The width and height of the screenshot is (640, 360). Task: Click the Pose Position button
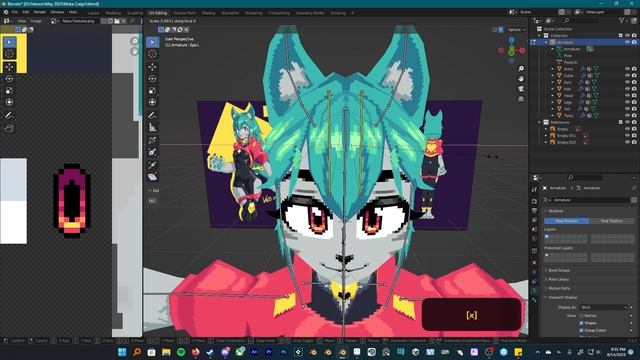[x=567, y=221]
